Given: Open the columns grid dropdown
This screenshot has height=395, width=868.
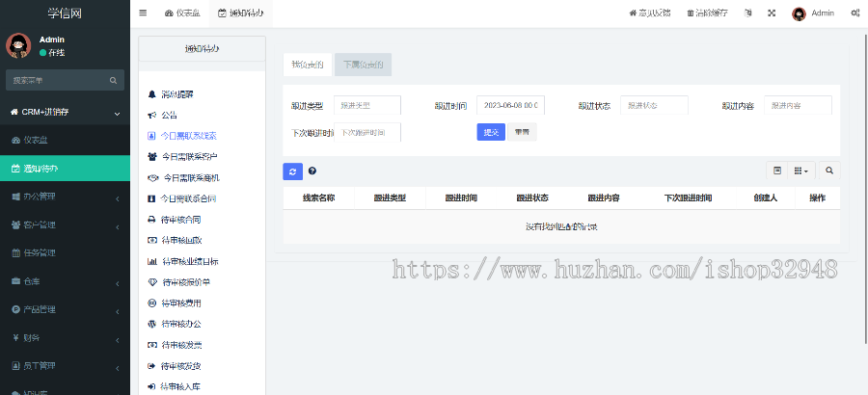Looking at the screenshot, I should pos(801,171).
